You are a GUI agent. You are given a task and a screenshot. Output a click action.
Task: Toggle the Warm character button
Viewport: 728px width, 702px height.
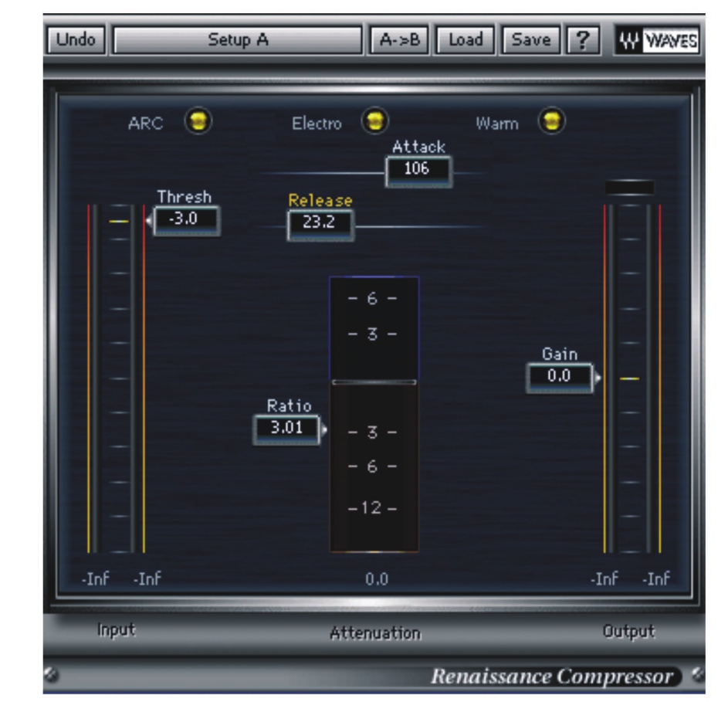(551, 121)
